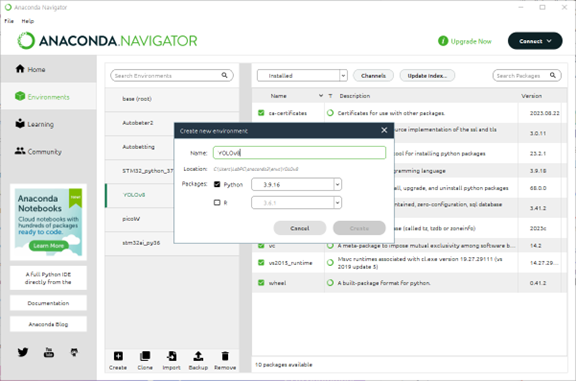Click the GitHub icon in sidebar
This screenshot has width=576, height=381.
point(74,352)
